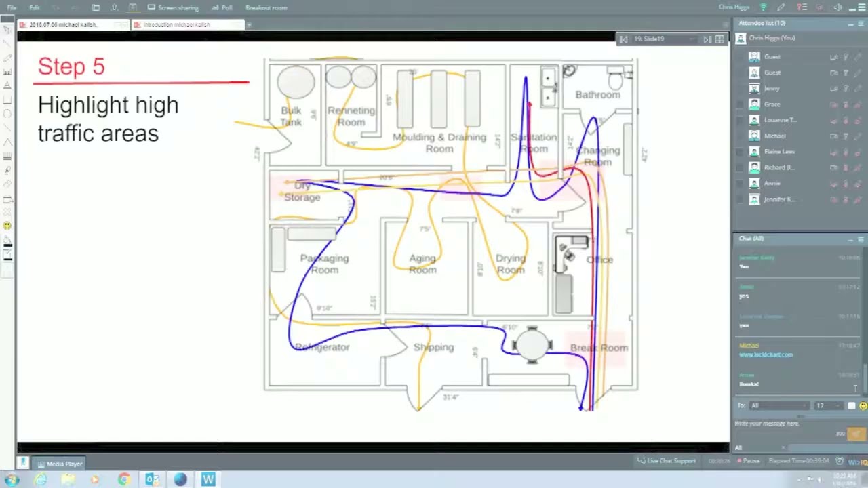
Task: Click the system tray volume icon
Action: click(819, 479)
